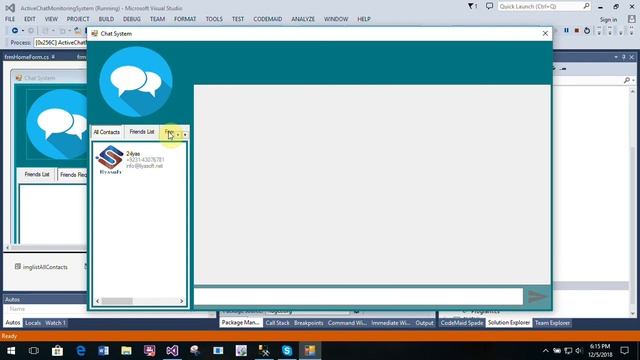This screenshot has width=640, height=360.
Task: Switch to Visual Studio taskbar icon
Action: (172, 351)
